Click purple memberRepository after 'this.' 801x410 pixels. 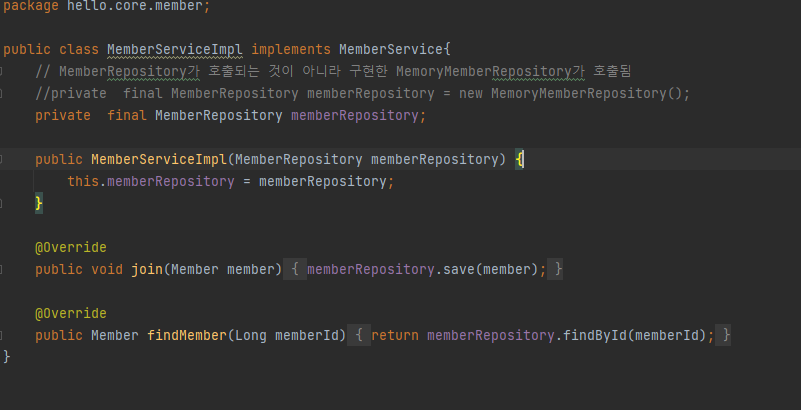(171, 181)
